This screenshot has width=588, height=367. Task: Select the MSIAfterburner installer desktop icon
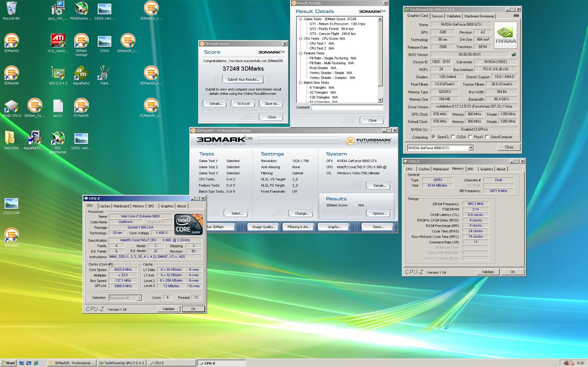[x=81, y=11]
